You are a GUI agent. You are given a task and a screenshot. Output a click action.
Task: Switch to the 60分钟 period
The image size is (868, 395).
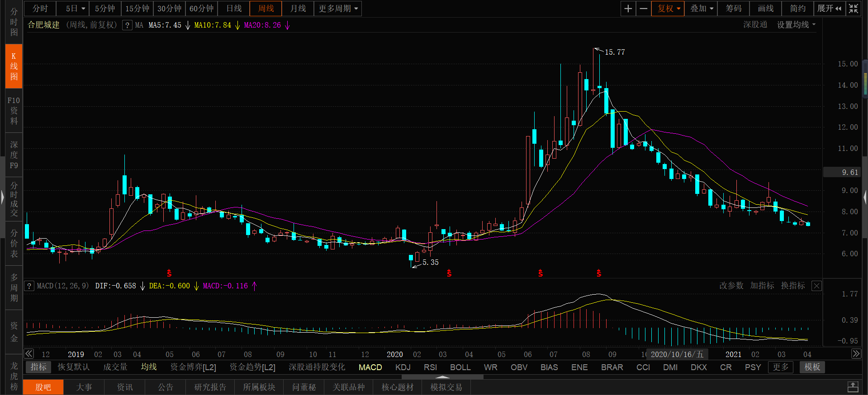(201, 9)
